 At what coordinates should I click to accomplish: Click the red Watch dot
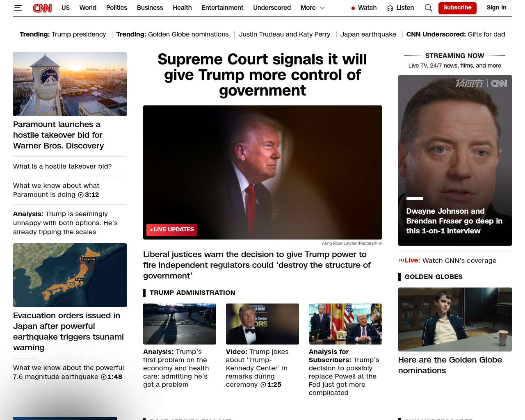pos(353,8)
